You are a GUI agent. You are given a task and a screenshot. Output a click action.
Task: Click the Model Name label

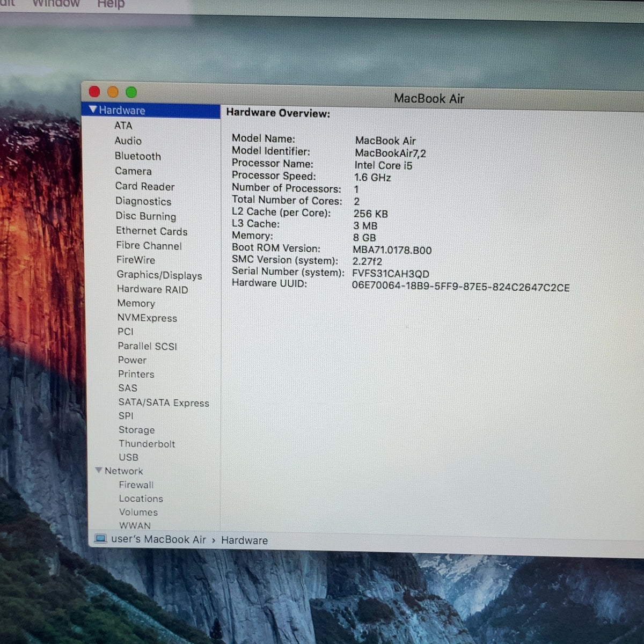[263, 138]
